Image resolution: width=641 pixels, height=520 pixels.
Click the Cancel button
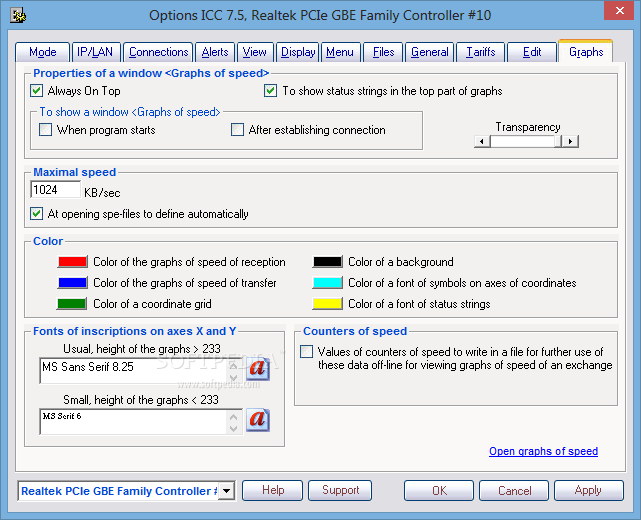(514, 490)
